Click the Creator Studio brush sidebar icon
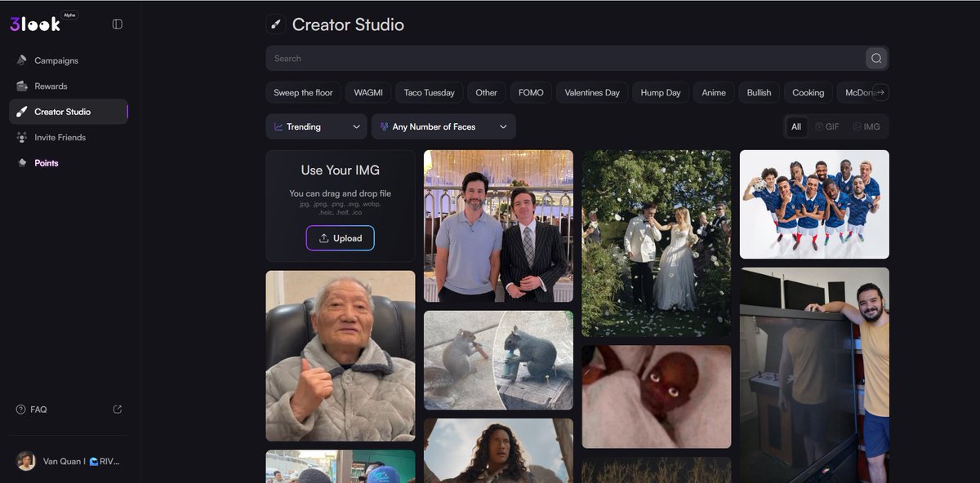 click(x=22, y=112)
